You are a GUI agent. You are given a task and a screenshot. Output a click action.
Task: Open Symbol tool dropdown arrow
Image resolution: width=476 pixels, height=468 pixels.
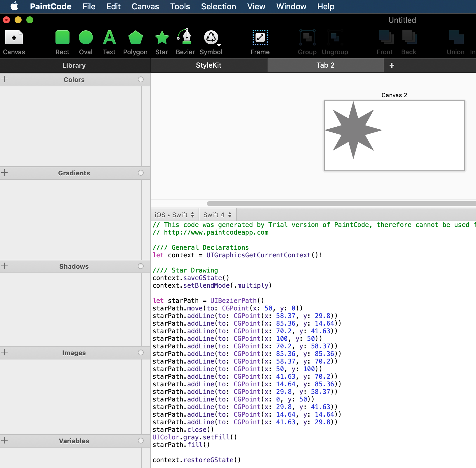(219, 46)
